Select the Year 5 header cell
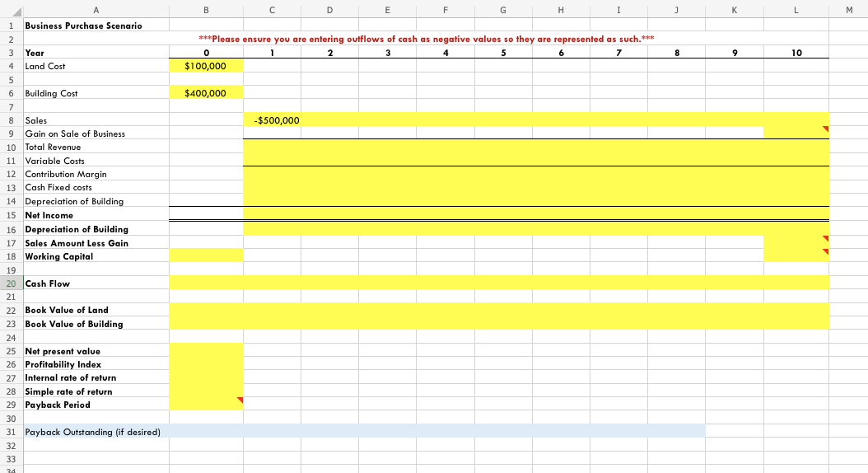Viewport: 868px width, 473px height. (503, 53)
